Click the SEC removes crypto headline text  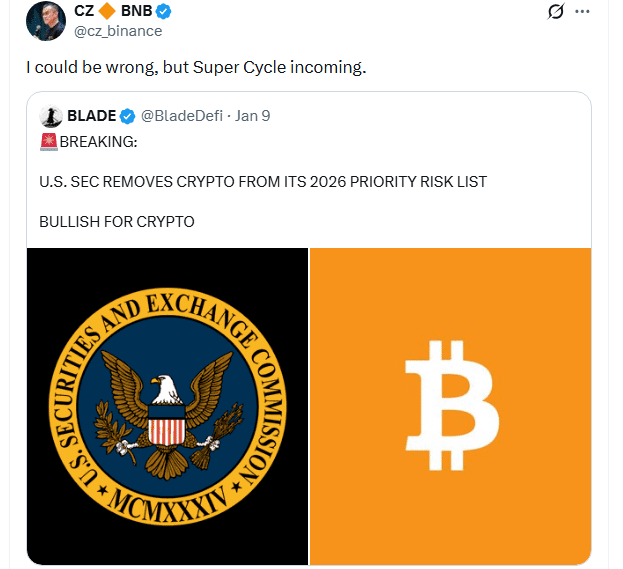coord(262,180)
